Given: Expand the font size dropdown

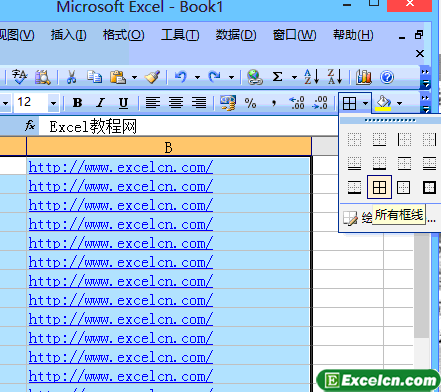Looking at the screenshot, I should [53, 103].
